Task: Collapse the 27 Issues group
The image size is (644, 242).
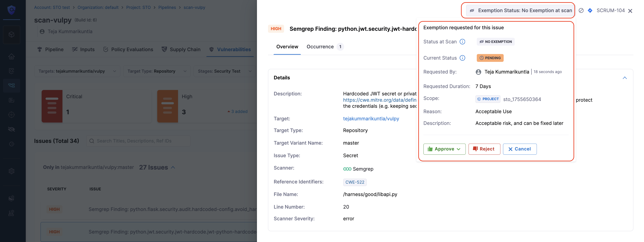Action: [x=173, y=167]
